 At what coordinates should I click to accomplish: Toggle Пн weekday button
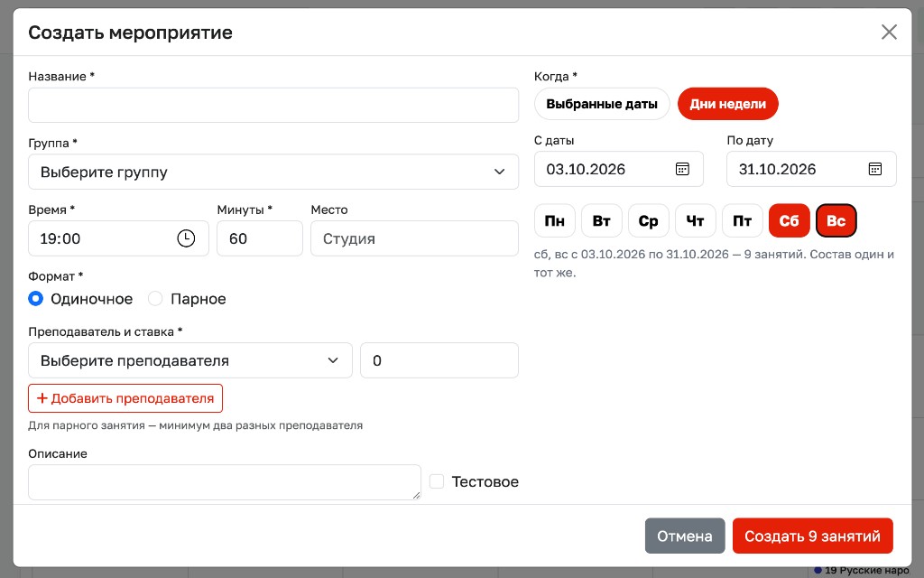click(x=555, y=220)
